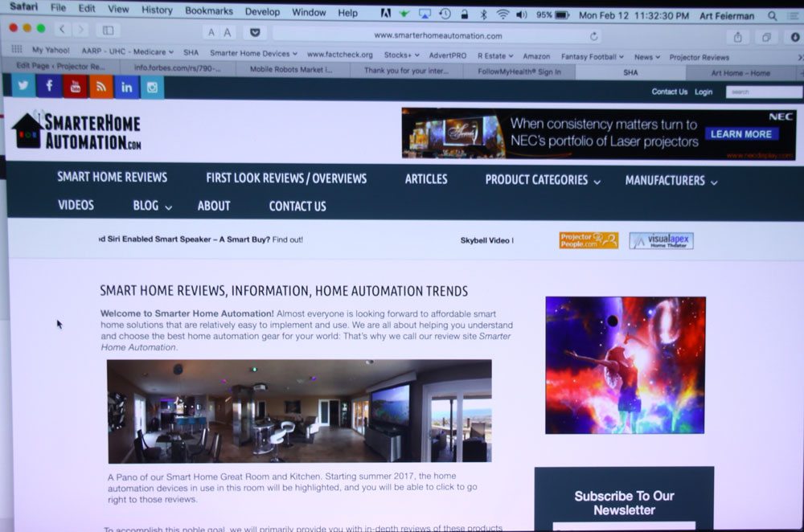
Task: Go back with Safari's back arrow
Action: tap(62, 30)
